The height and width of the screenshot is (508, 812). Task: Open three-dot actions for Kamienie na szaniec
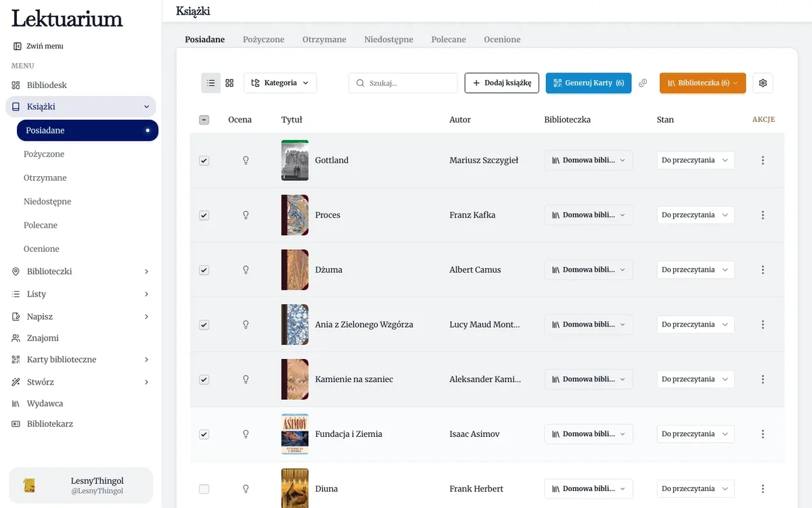click(x=763, y=379)
